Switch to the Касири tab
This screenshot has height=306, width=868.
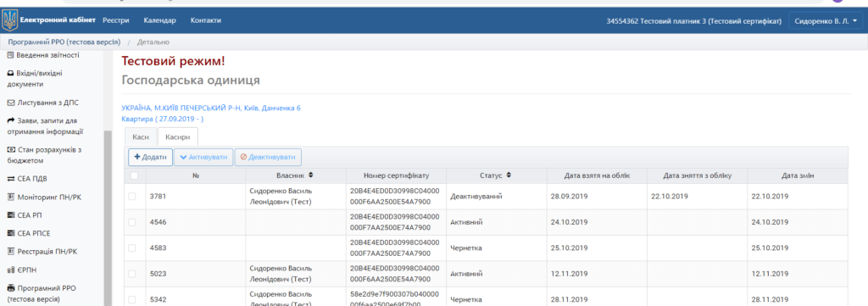178,137
